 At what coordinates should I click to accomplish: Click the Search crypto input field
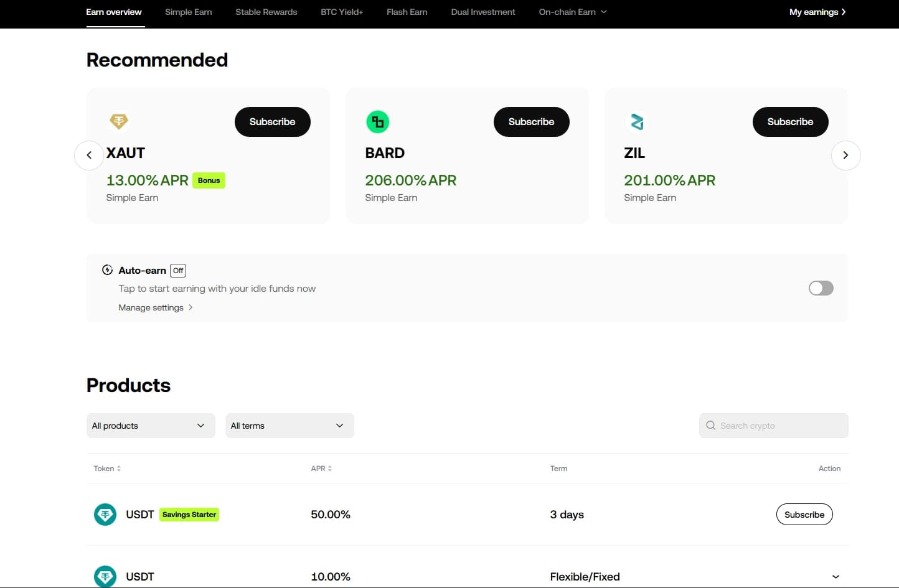pos(773,426)
